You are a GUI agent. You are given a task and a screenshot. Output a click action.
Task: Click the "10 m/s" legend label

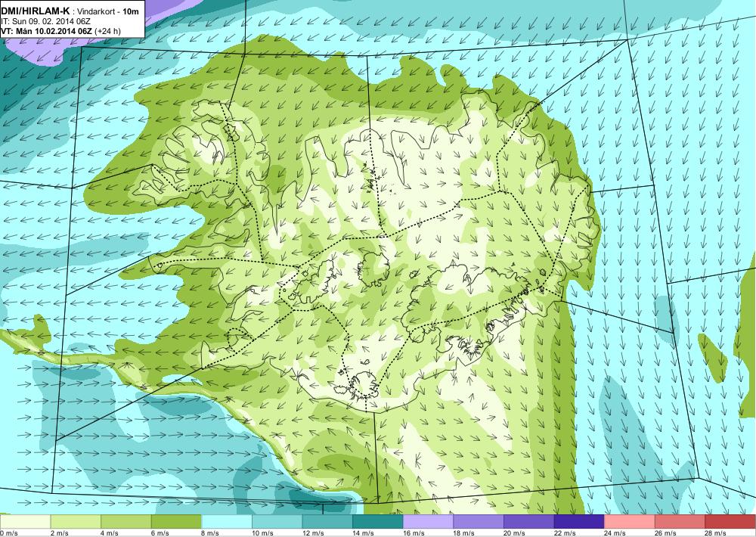(263, 533)
